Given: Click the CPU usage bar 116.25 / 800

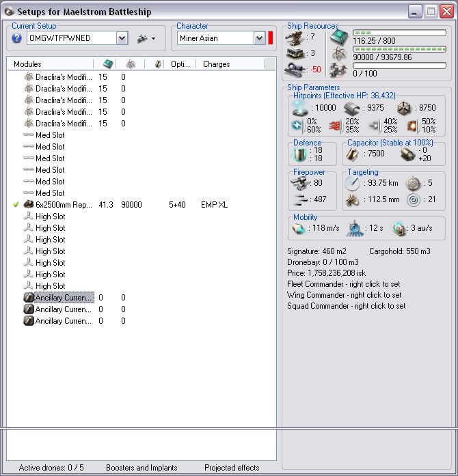Looking at the screenshot, I should point(399,33).
